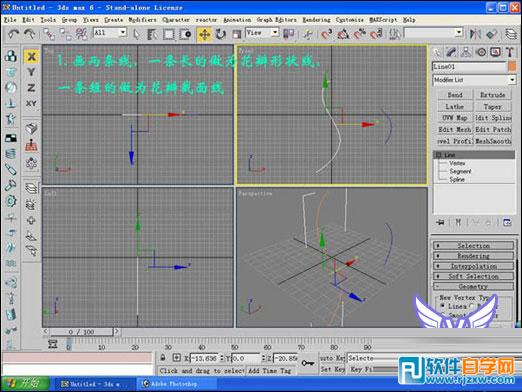522x392 pixels.
Task: Toggle the XY plane constraint
Action: (x=31, y=104)
